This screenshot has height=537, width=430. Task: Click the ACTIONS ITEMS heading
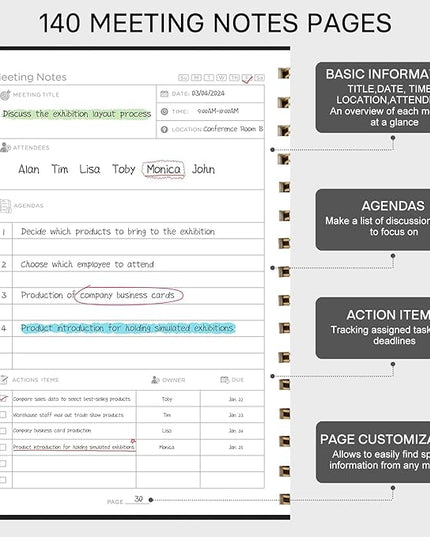click(35, 380)
